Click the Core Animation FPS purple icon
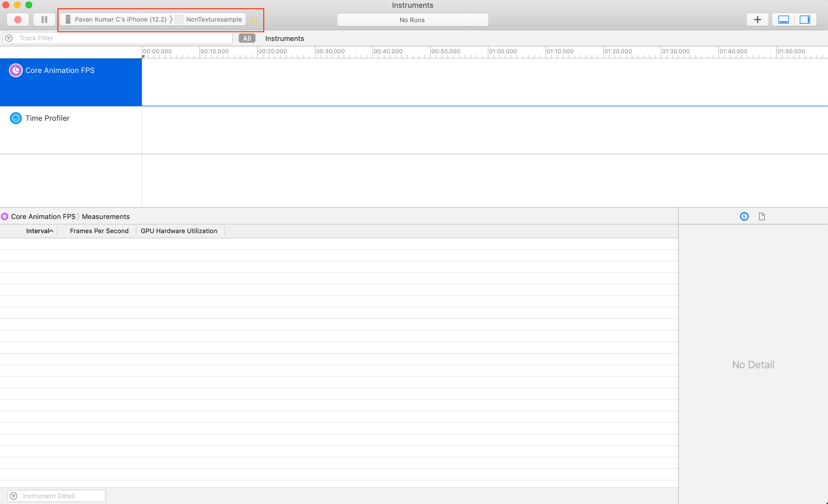This screenshot has height=504, width=828. (16, 70)
